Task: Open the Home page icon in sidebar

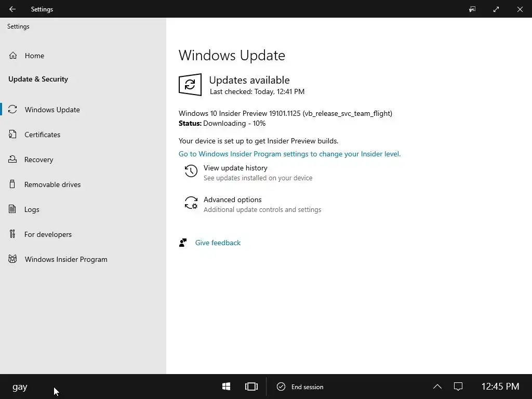Action: pyautogui.click(x=13, y=55)
